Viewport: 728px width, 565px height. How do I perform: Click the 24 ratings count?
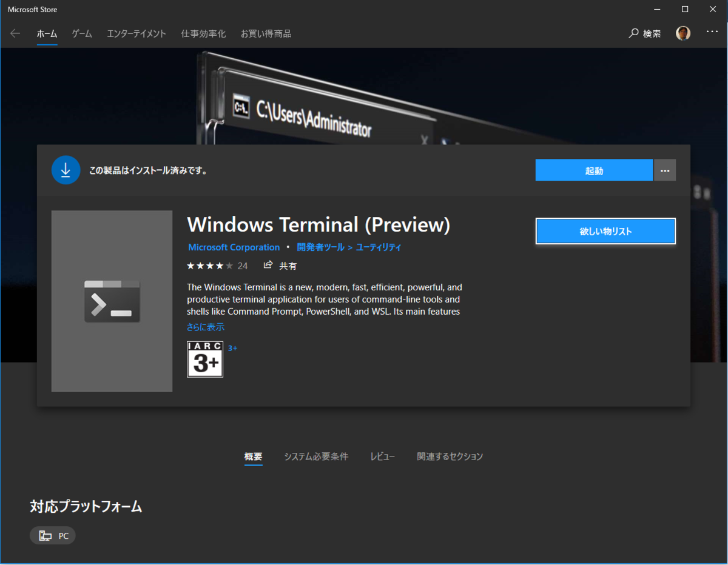point(243,266)
